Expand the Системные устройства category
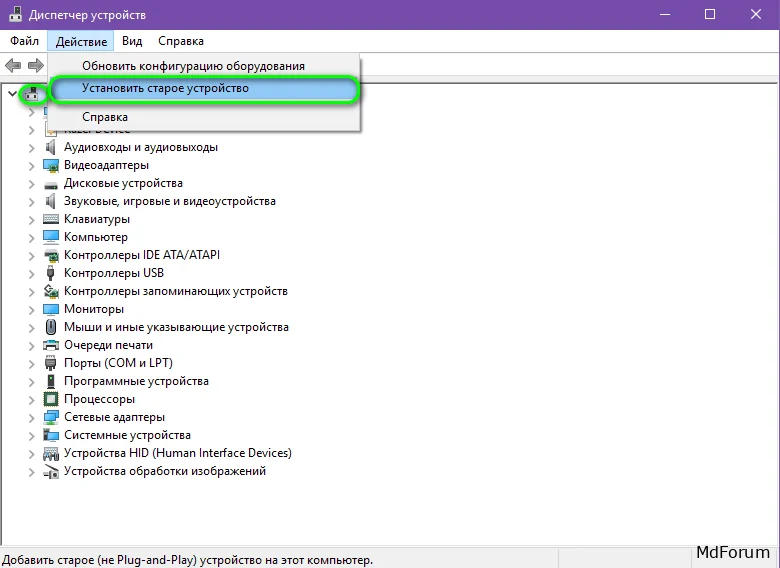Viewport: 780px width, 568px height. tap(31, 436)
